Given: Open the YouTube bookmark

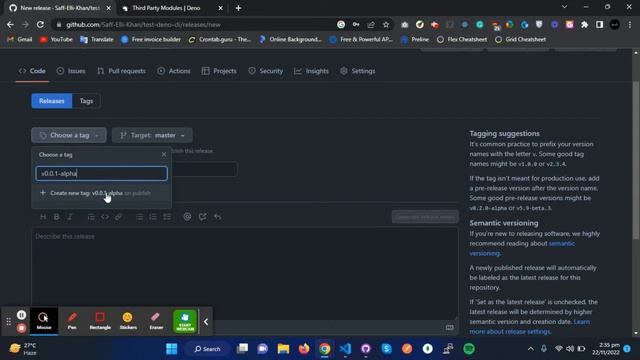Looking at the screenshot, I should point(56,39).
